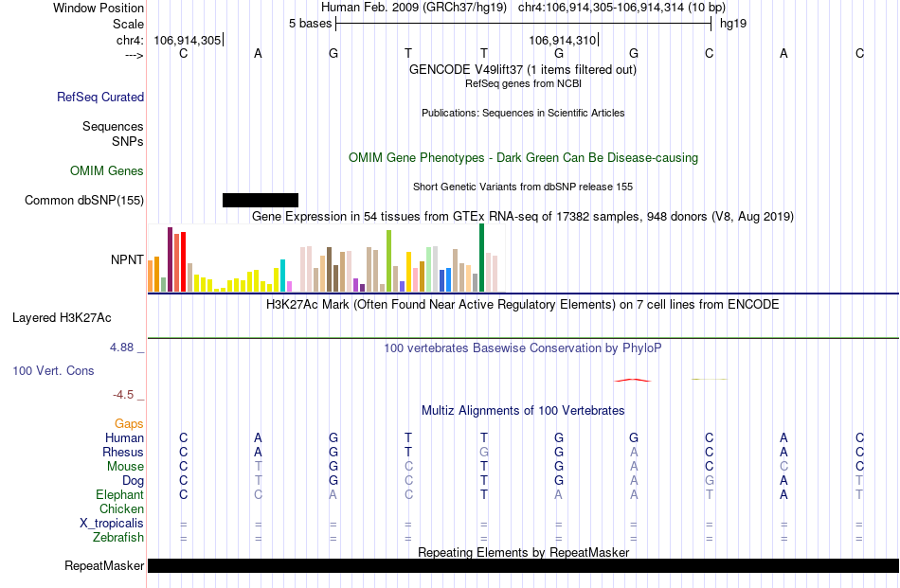Select the Common dbSNP(155) track label
The height and width of the screenshot is (588, 900).
coord(83,200)
